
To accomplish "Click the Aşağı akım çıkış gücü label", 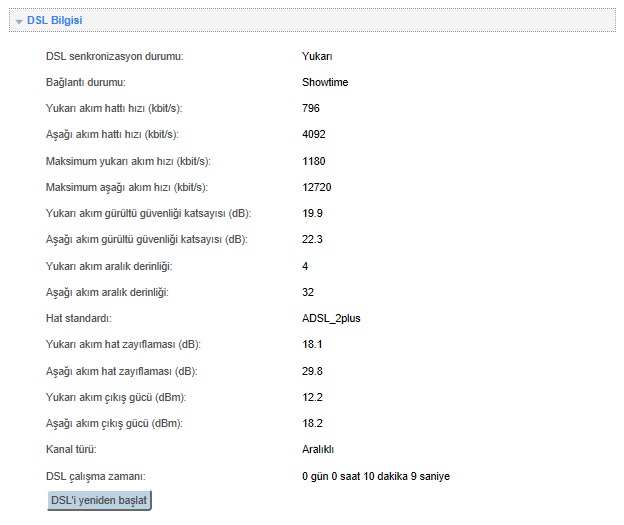I will pos(115,423).
